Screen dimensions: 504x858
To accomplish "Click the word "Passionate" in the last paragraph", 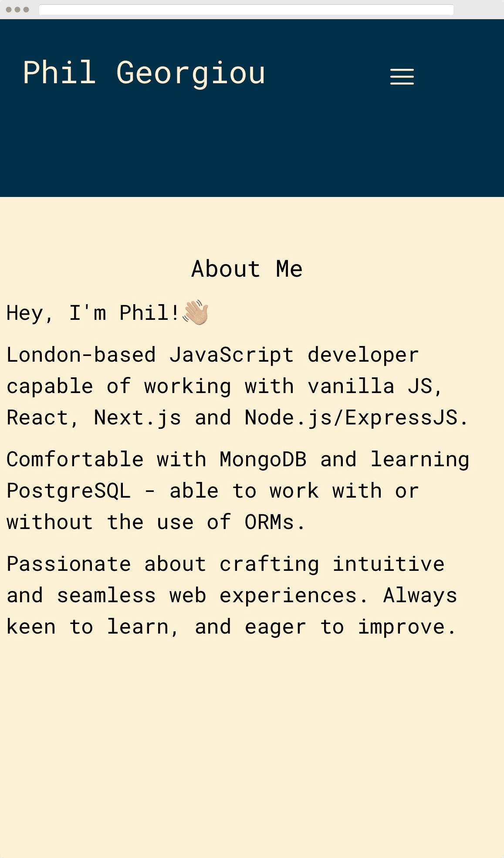I will point(69,564).
